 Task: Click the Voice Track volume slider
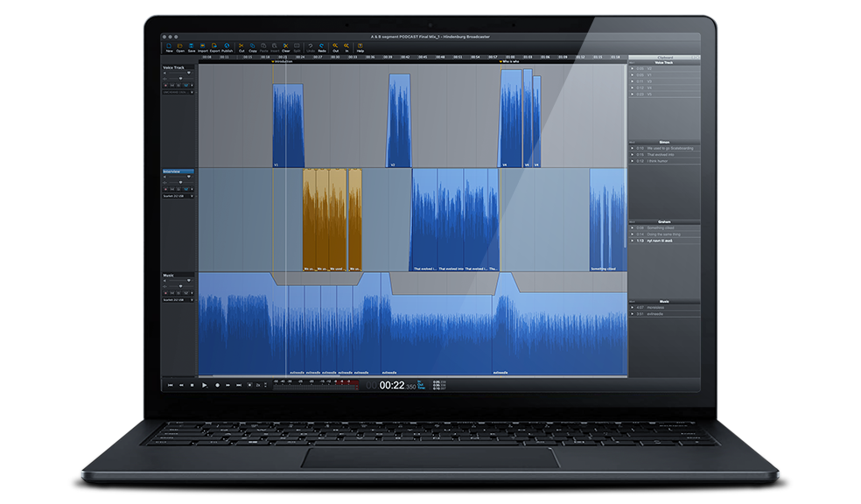click(178, 73)
